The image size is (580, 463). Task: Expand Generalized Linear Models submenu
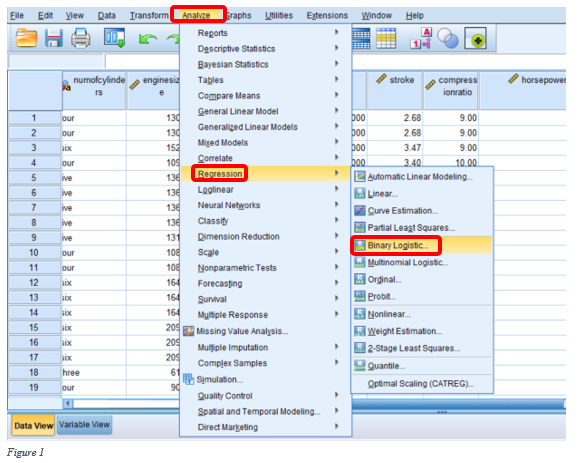pos(266,127)
